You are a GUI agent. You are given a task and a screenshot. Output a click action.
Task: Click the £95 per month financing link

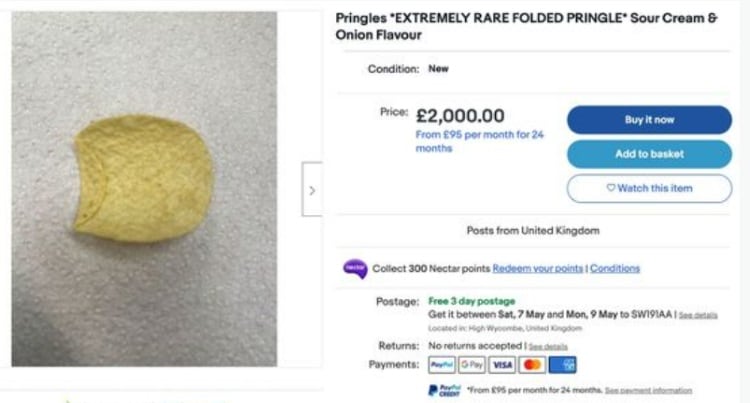[x=479, y=141]
